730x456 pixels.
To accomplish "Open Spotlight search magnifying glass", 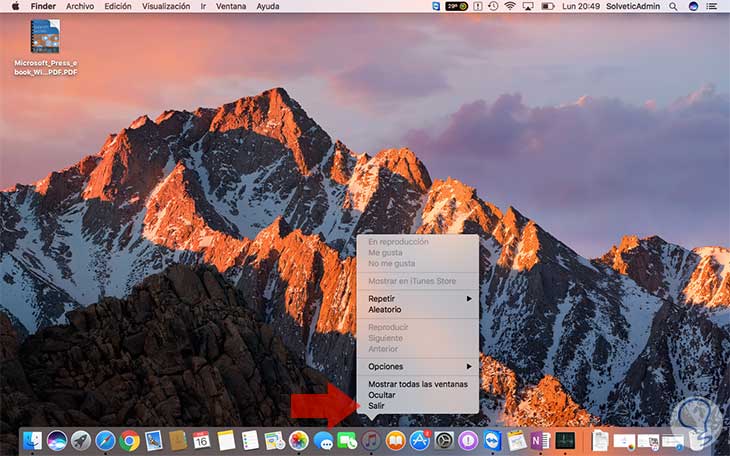I will (672, 6).
